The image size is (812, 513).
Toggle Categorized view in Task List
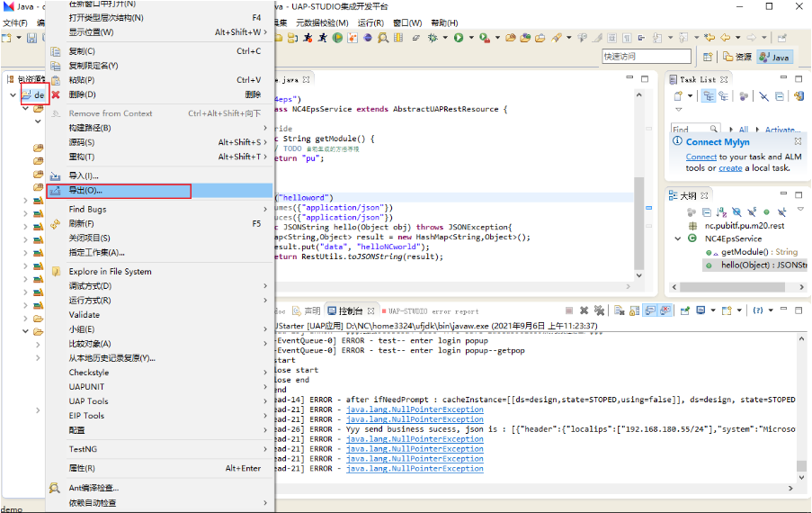tap(709, 96)
